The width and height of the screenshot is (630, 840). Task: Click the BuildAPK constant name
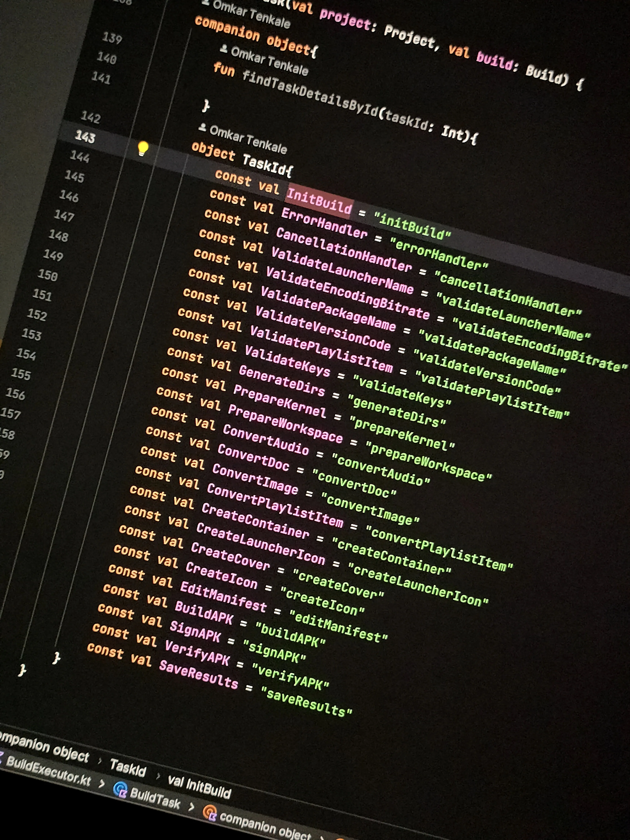[x=204, y=613]
